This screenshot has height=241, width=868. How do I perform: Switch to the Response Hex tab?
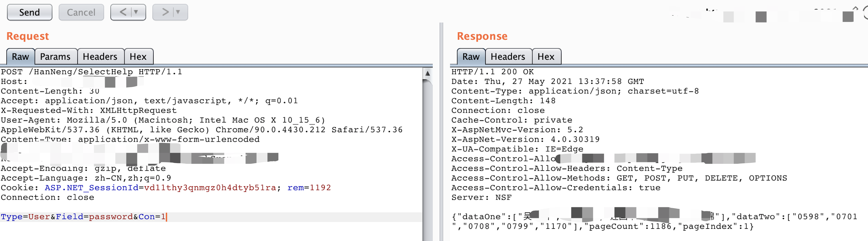[x=546, y=56]
